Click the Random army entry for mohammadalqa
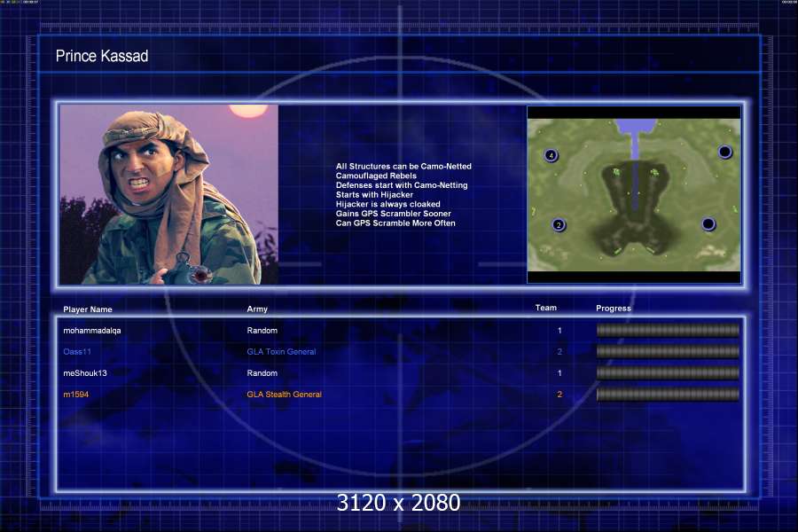Screen dimensions: 798x532 point(262,331)
